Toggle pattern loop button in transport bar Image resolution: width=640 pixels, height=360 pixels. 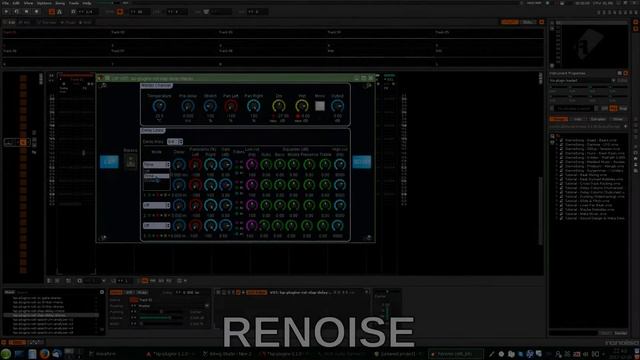pos(16,12)
